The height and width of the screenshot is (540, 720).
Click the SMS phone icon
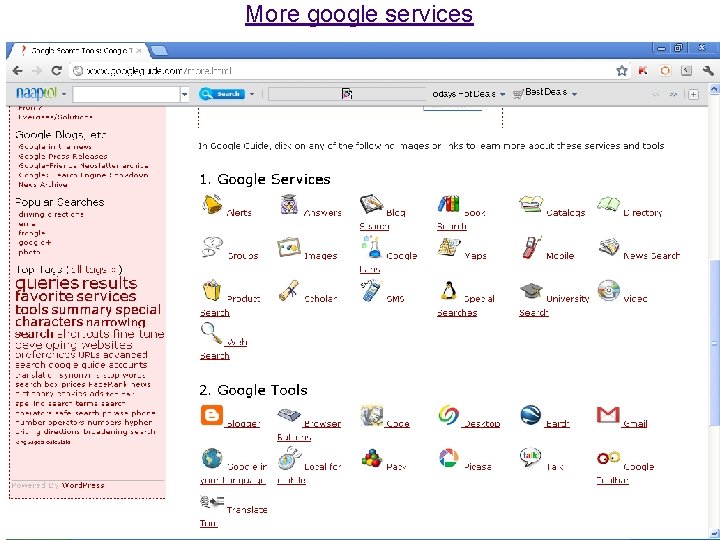click(370, 291)
